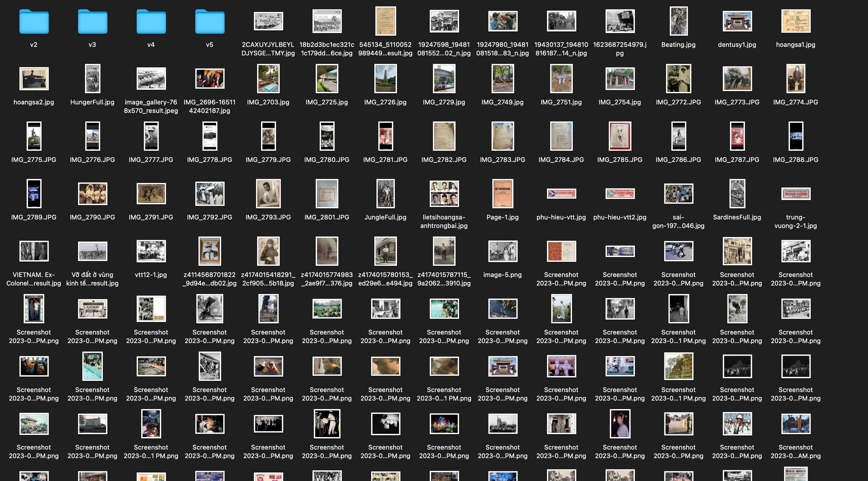The width and height of the screenshot is (868, 481).
Task: Select JungleFull.jpg image
Action: (x=386, y=194)
